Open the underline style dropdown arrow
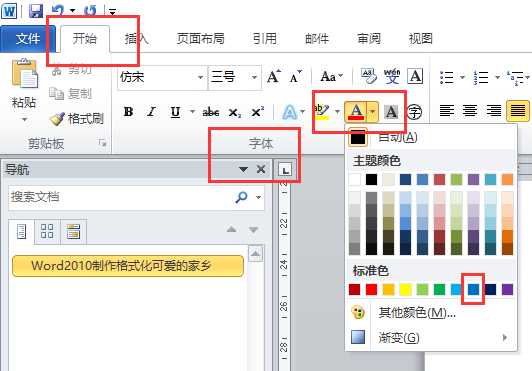 point(192,111)
